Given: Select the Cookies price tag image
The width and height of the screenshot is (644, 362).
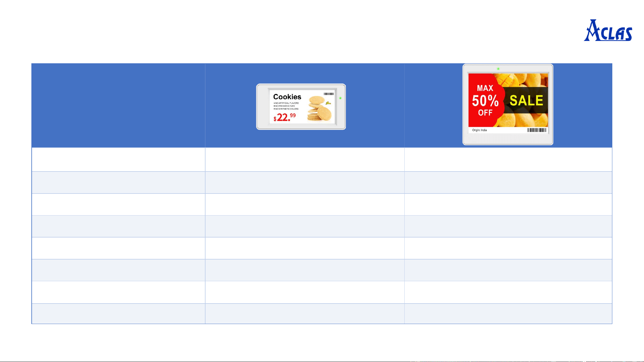Looking at the screenshot, I should click(x=301, y=107).
